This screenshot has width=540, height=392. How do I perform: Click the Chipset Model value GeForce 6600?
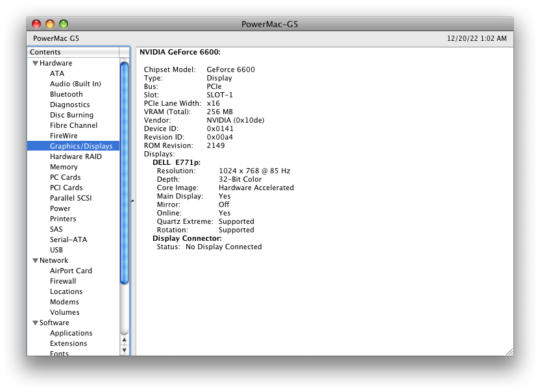coord(230,69)
